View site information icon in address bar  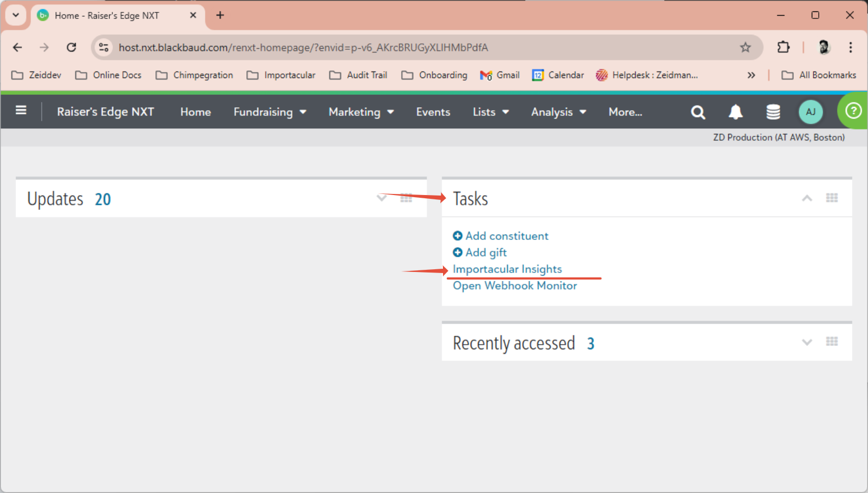pyautogui.click(x=103, y=48)
